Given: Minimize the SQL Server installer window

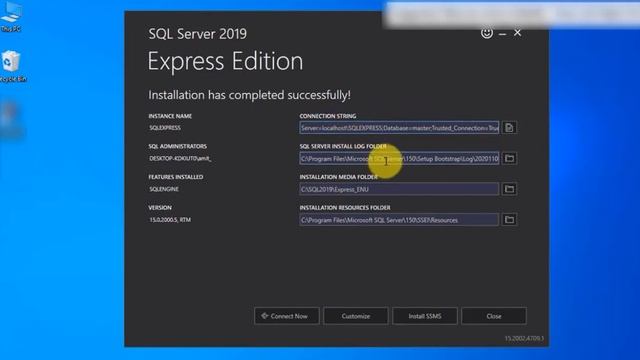Looking at the screenshot, I should coord(502,33).
